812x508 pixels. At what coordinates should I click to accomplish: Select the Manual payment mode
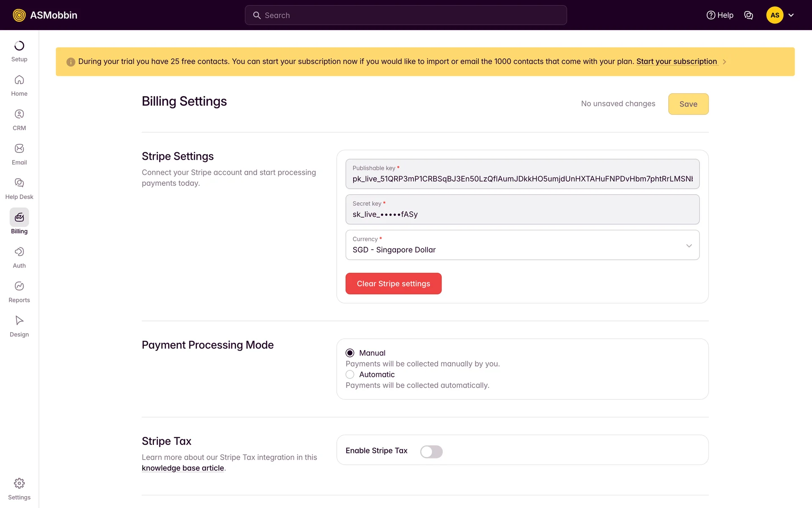click(x=350, y=353)
